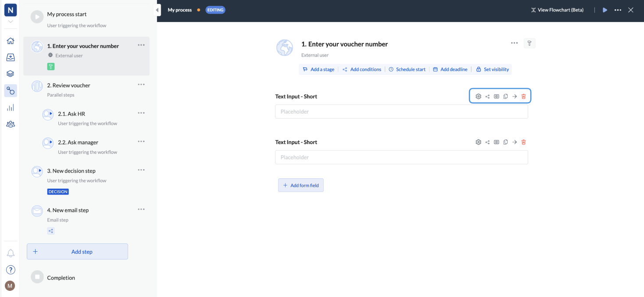The height and width of the screenshot is (297, 644).
Task: Click Add conditions
Action: coord(361,69)
